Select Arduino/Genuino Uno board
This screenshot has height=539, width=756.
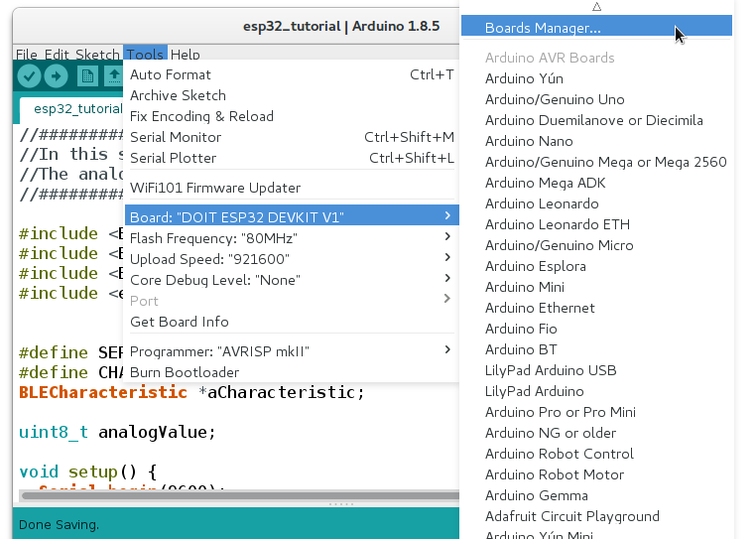[x=596, y=99]
